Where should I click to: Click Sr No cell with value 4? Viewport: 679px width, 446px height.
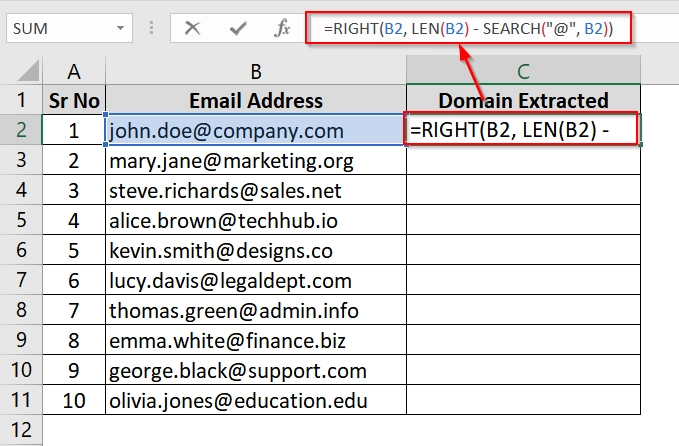tap(74, 220)
